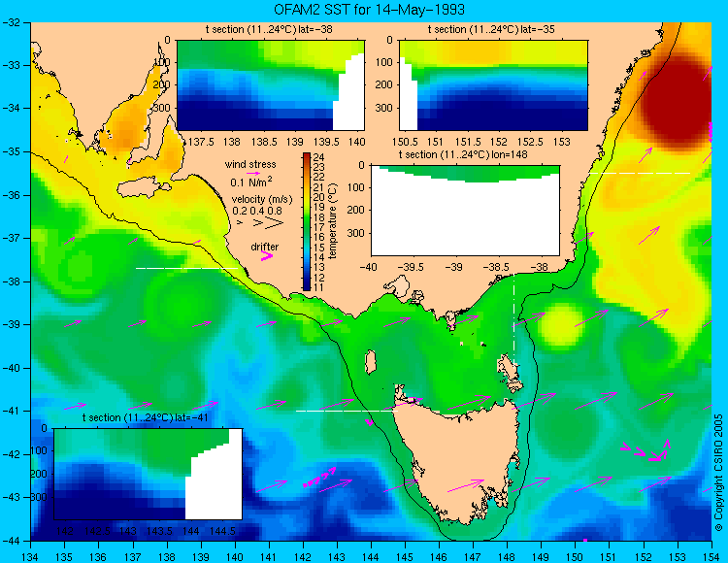Click the '-39.5' tick on the lon=148 inset
728x563 pixels.
point(412,267)
